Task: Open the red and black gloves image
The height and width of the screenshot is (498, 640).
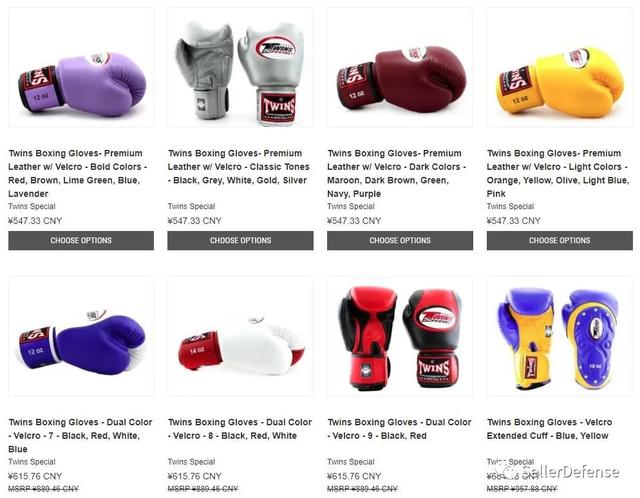Action: (x=400, y=336)
